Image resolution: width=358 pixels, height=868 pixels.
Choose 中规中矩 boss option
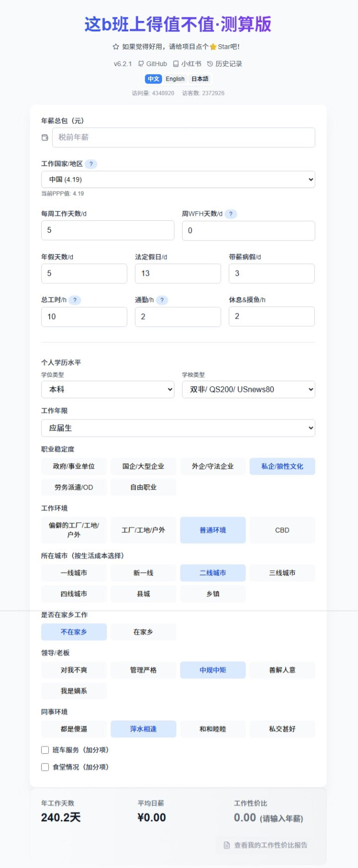click(x=213, y=670)
